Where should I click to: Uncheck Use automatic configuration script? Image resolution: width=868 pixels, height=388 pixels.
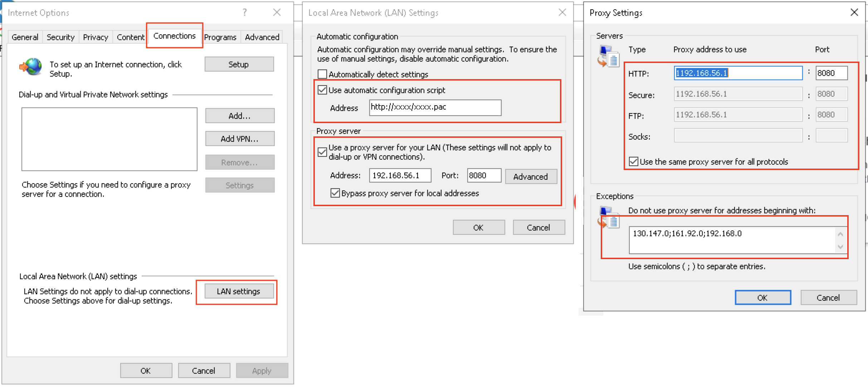click(322, 90)
